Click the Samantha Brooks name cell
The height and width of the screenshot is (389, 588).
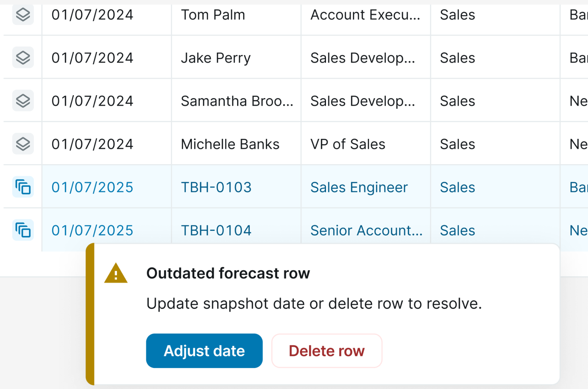pos(237,101)
